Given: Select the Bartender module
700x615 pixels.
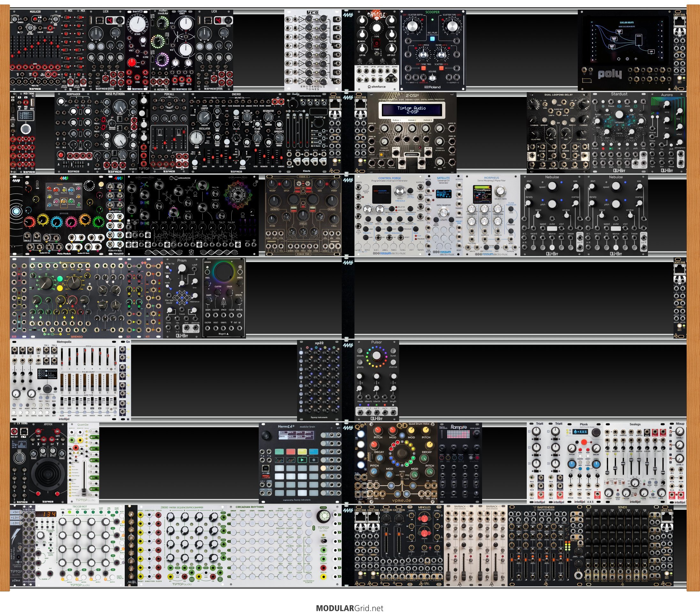Looking at the screenshot, I should coord(546,546).
